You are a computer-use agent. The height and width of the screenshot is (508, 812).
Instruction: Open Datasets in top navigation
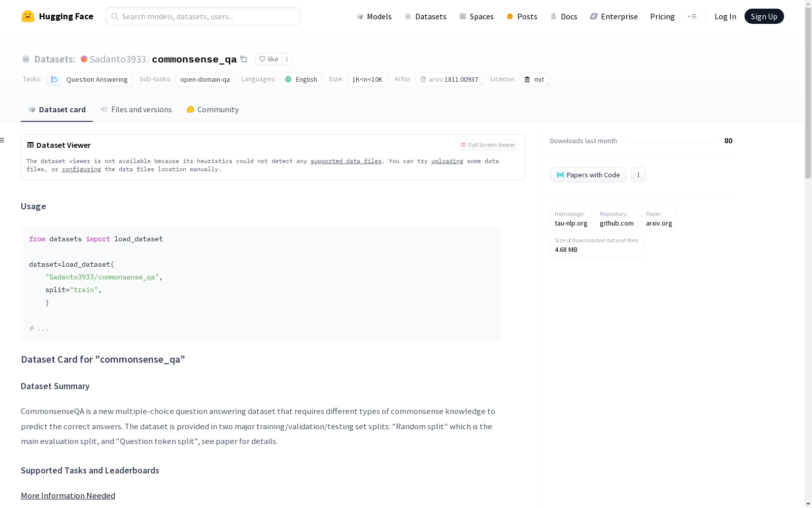pos(425,16)
